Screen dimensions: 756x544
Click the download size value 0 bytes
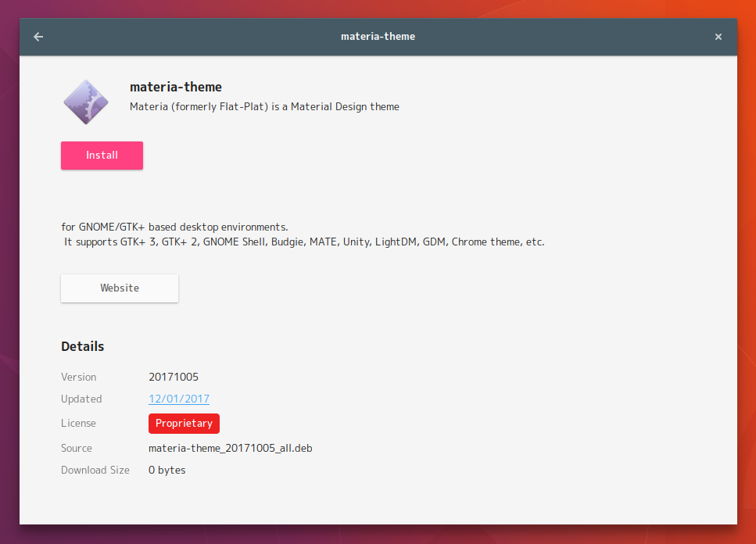point(167,471)
